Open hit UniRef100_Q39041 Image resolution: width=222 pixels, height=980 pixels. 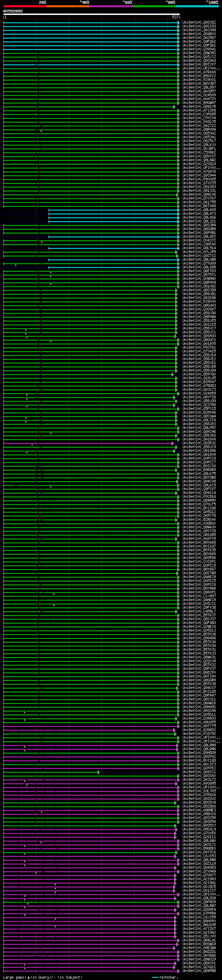pyautogui.click(x=199, y=49)
